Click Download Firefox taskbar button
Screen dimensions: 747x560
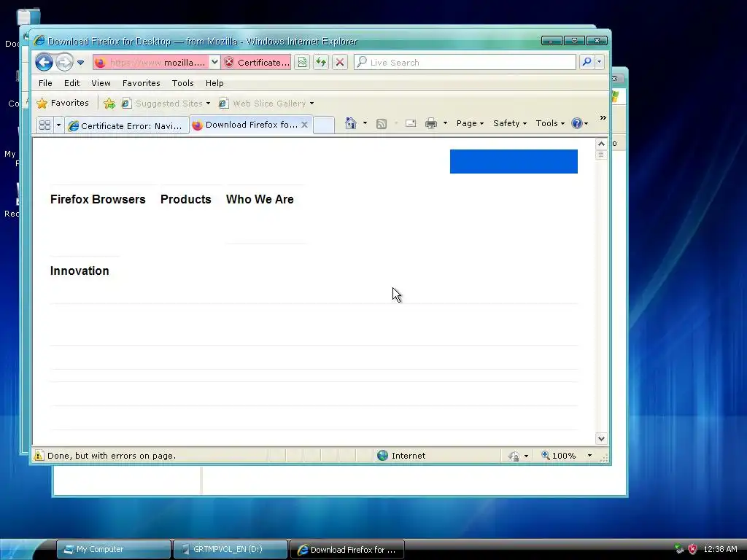(347, 550)
